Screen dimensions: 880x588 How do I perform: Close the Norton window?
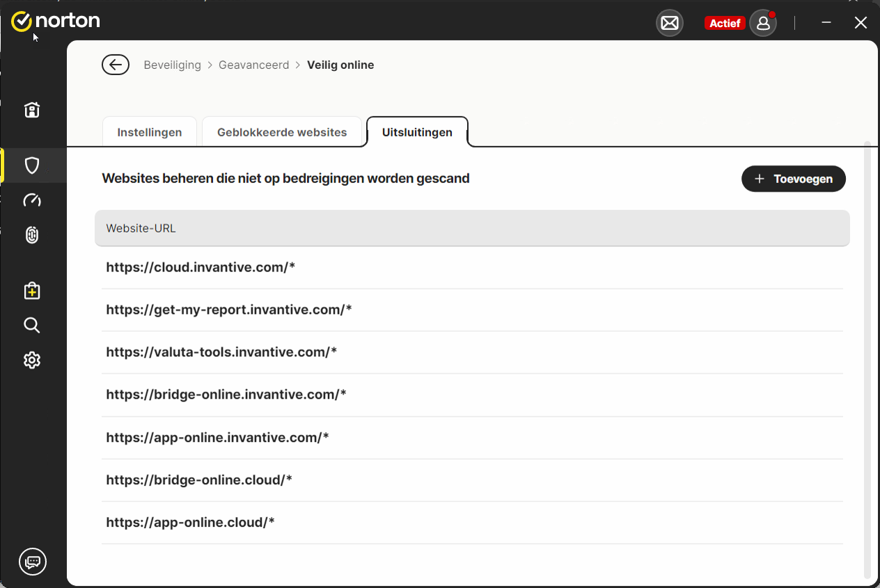tap(861, 23)
